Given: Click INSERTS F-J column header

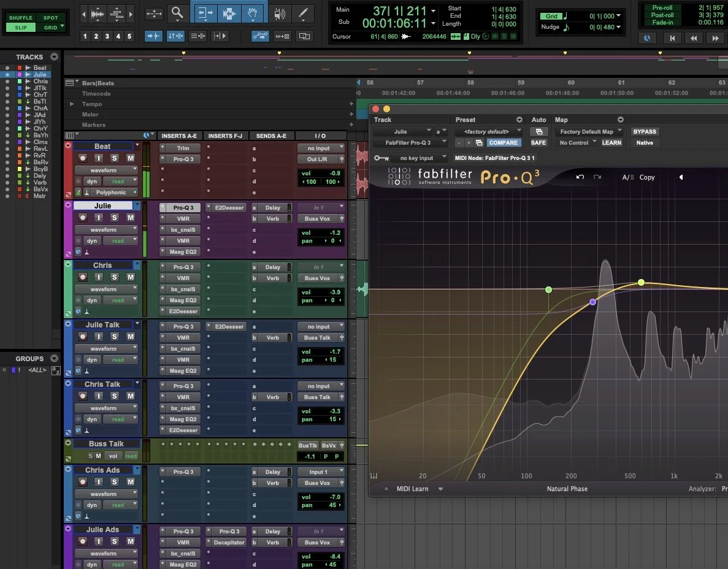Looking at the screenshot, I should click(x=225, y=136).
